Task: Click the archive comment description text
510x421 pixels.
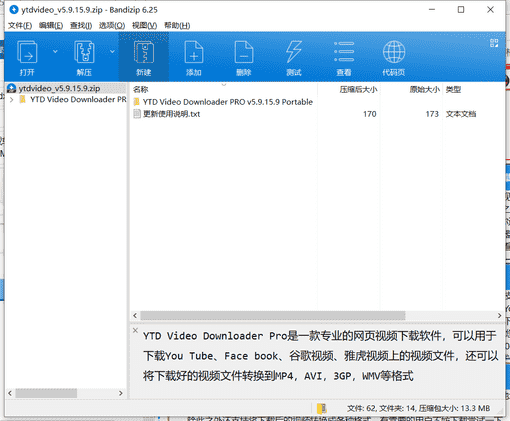Action: [320, 356]
